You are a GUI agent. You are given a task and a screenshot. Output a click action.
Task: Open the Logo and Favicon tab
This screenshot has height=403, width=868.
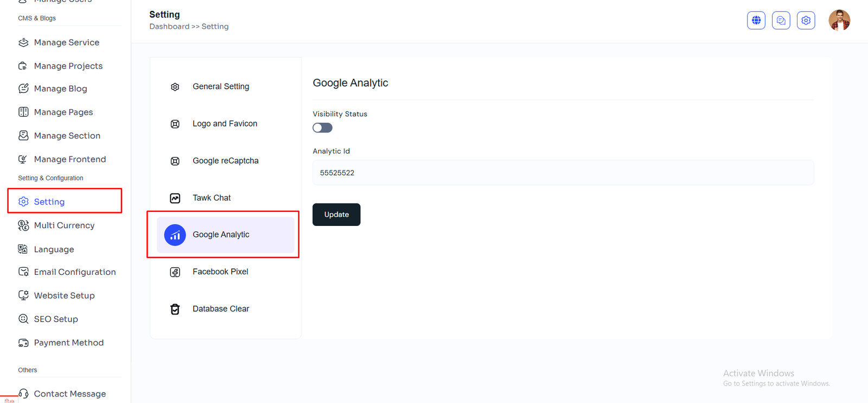(225, 124)
